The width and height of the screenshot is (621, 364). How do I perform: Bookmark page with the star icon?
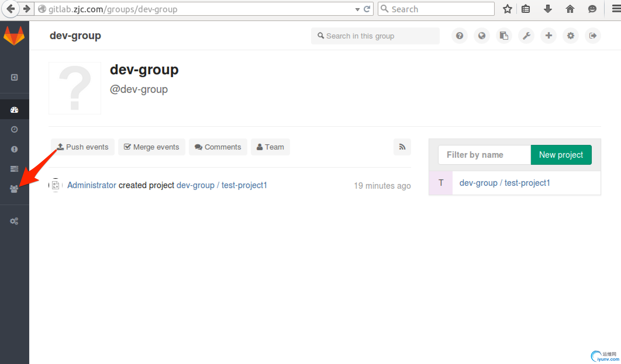(508, 9)
